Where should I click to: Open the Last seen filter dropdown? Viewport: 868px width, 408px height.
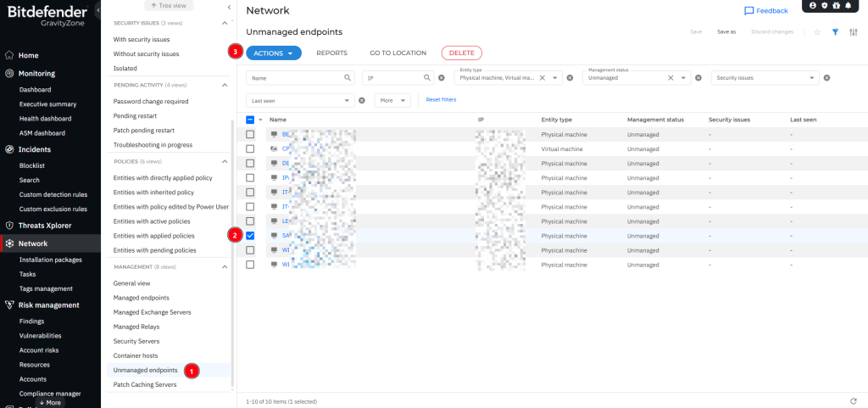(348, 100)
